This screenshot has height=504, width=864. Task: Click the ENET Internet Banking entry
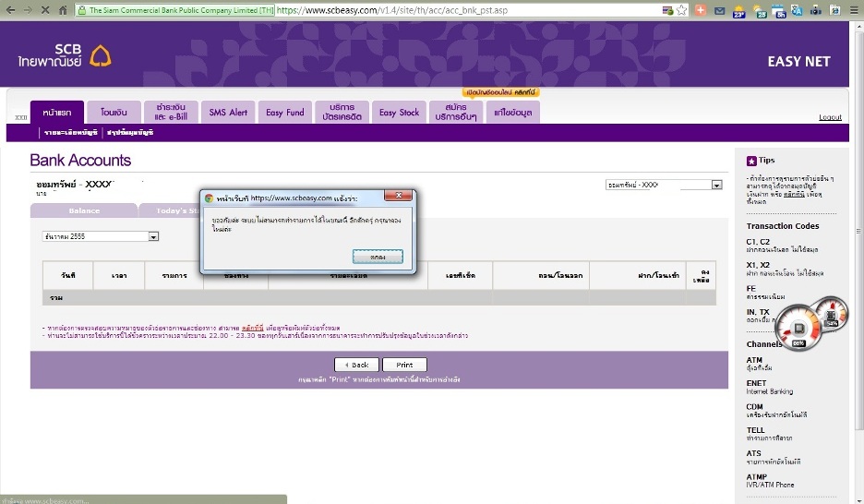pos(770,387)
